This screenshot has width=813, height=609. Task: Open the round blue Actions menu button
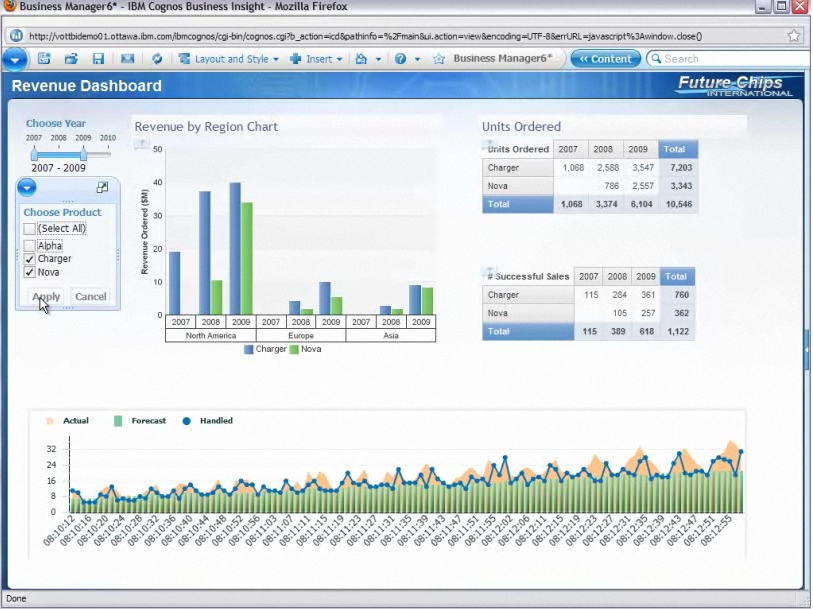click(15, 60)
